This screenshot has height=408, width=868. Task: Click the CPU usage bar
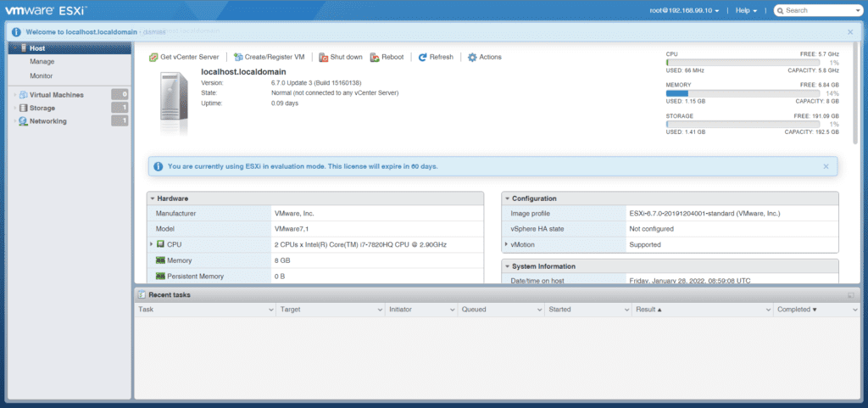pyautogui.click(x=743, y=63)
